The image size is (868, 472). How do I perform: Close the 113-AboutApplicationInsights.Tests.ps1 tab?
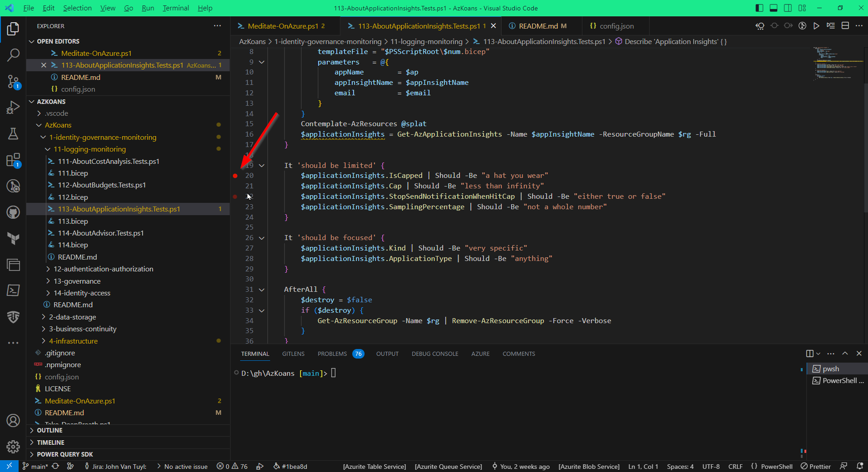click(x=493, y=26)
